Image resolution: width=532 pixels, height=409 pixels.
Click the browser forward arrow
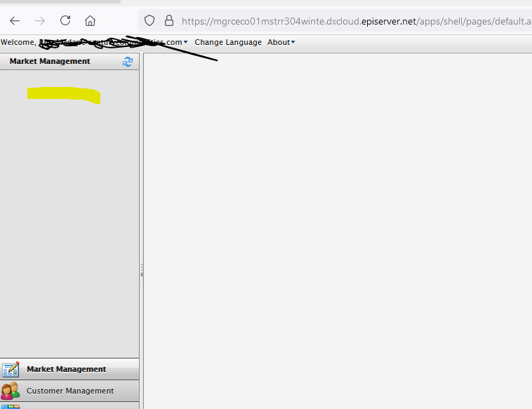pyautogui.click(x=40, y=21)
